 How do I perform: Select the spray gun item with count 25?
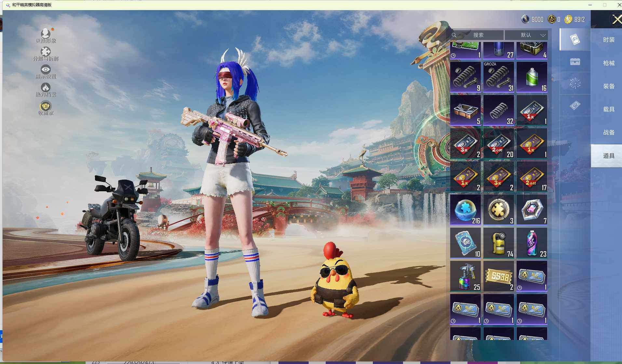(x=466, y=276)
